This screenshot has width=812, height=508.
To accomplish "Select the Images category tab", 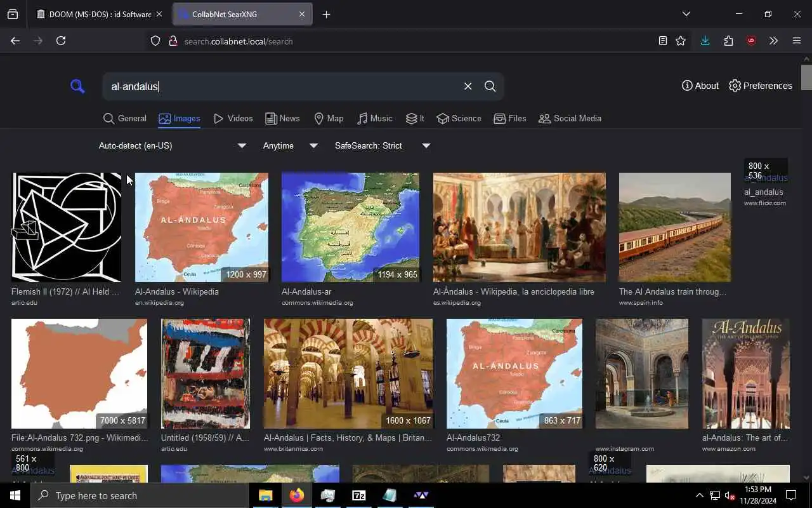I will click(180, 118).
